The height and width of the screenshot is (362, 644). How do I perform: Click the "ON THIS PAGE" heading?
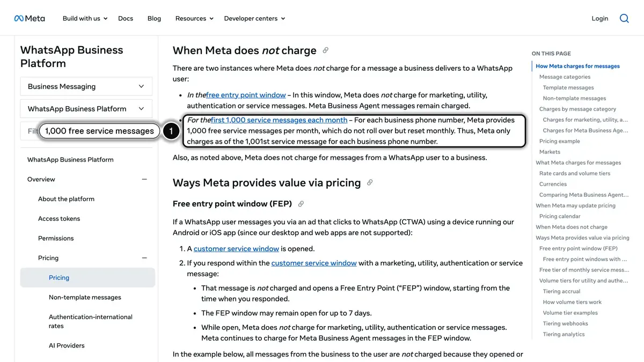pos(551,54)
